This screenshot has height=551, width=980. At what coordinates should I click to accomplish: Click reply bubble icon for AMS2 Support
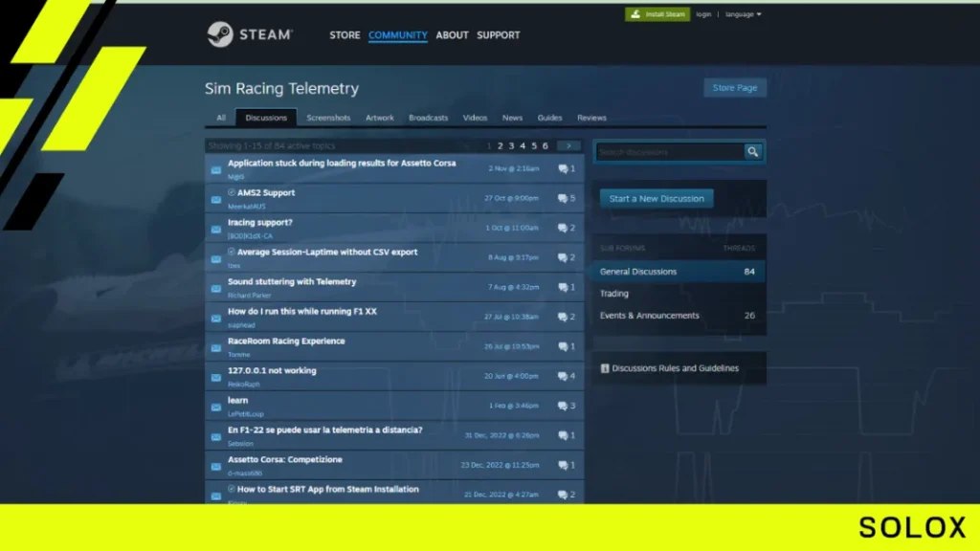click(x=563, y=199)
